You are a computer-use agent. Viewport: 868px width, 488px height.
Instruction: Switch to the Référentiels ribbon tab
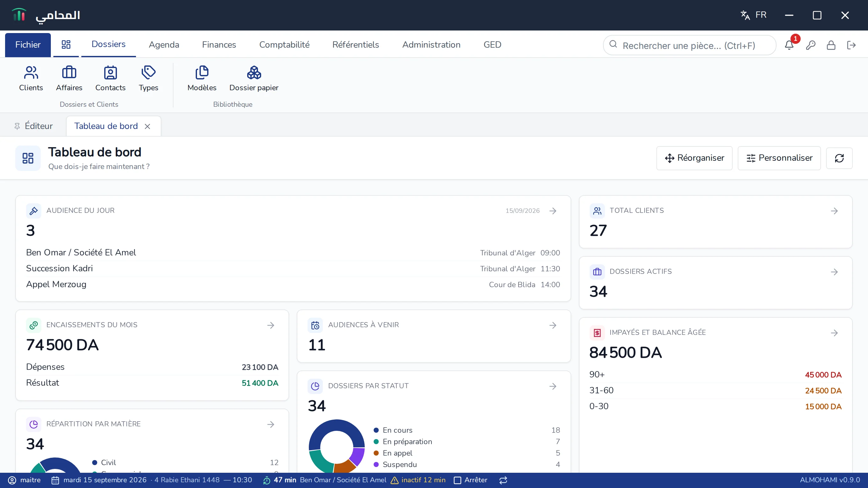tap(356, 45)
